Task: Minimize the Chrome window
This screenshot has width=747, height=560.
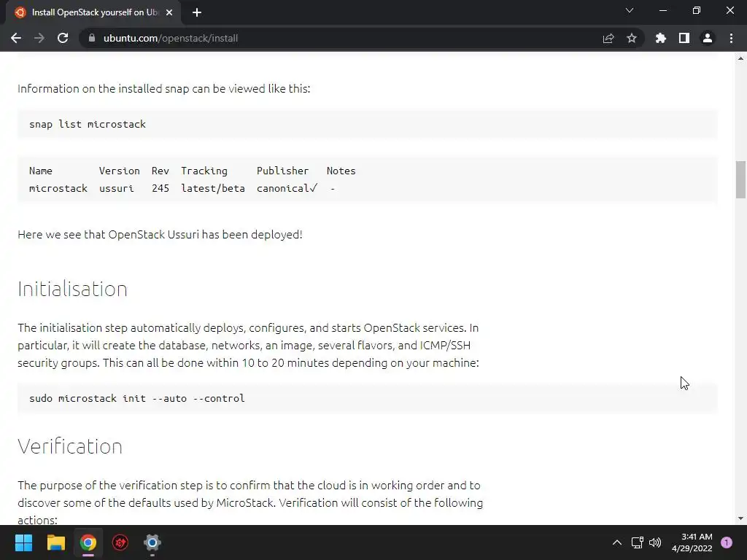Action: [x=662, y=10]
